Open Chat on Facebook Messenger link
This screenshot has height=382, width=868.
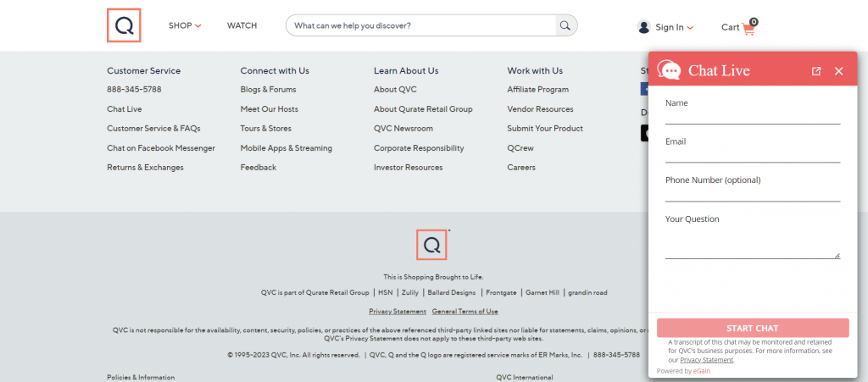[x=160, y=148]
